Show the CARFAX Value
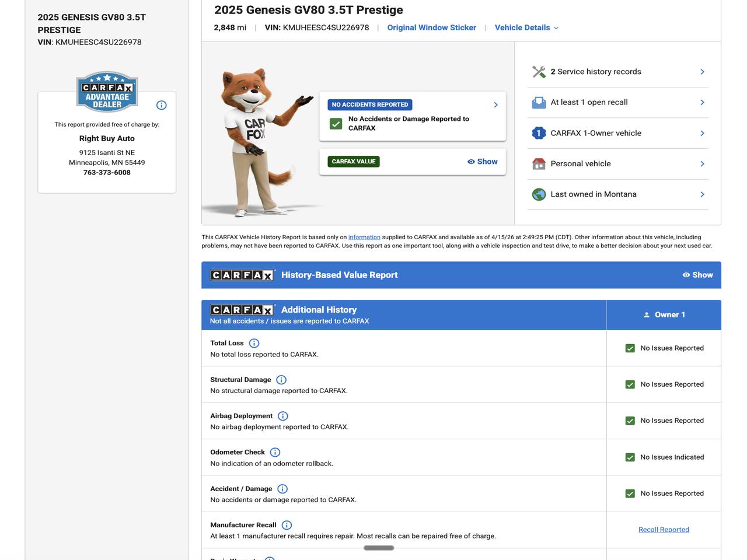The height and width of the screenshot is (560, 747). pyautogui.click(x=483, y=162)
